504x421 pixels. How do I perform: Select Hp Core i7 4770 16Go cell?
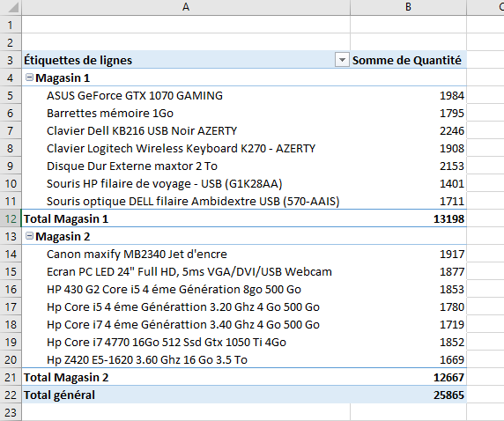pos(186,342)
